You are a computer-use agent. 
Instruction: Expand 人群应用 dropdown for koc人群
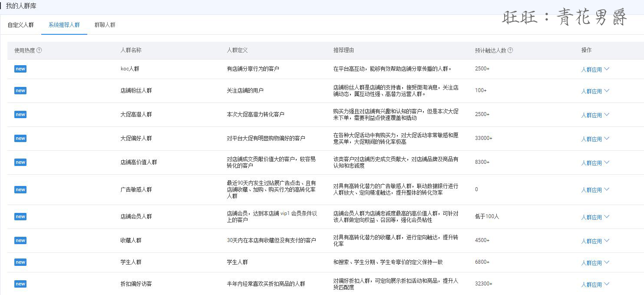595,70
